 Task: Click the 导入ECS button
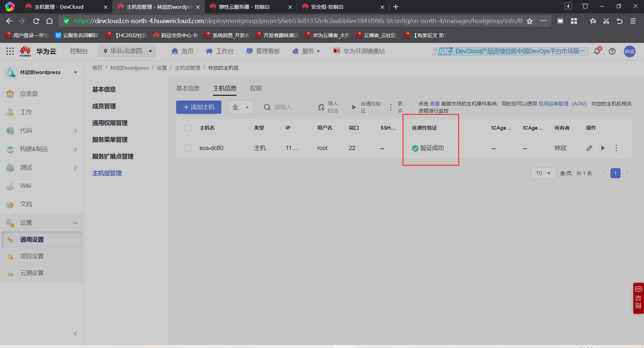tap(328, 107)
